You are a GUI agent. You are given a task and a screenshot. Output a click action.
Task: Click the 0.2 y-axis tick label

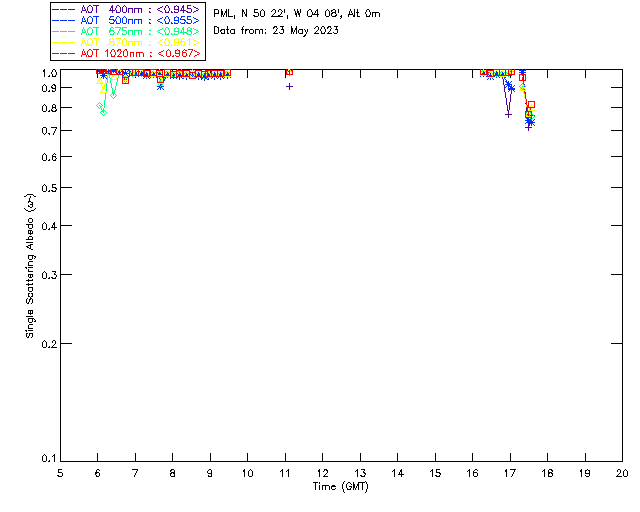coord(49,344)
